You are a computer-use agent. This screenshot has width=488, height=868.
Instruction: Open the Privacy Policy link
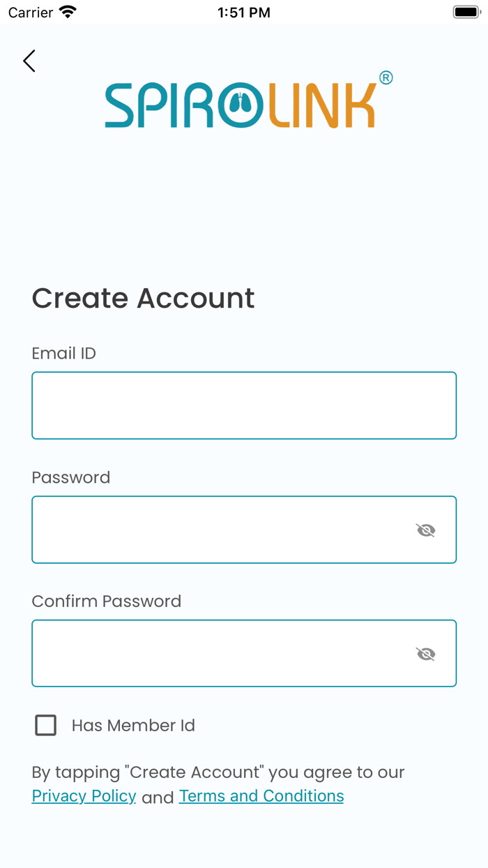coord(84,796)
